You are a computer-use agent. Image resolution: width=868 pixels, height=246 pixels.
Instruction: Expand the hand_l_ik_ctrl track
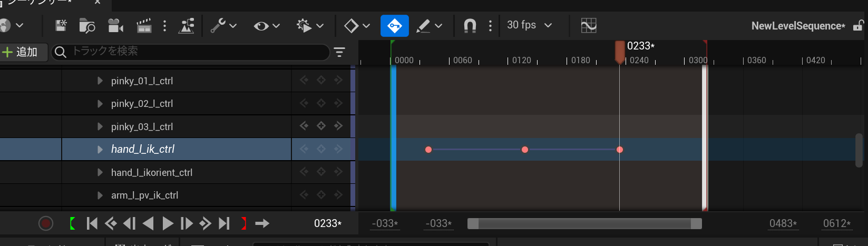coord(100,150)
